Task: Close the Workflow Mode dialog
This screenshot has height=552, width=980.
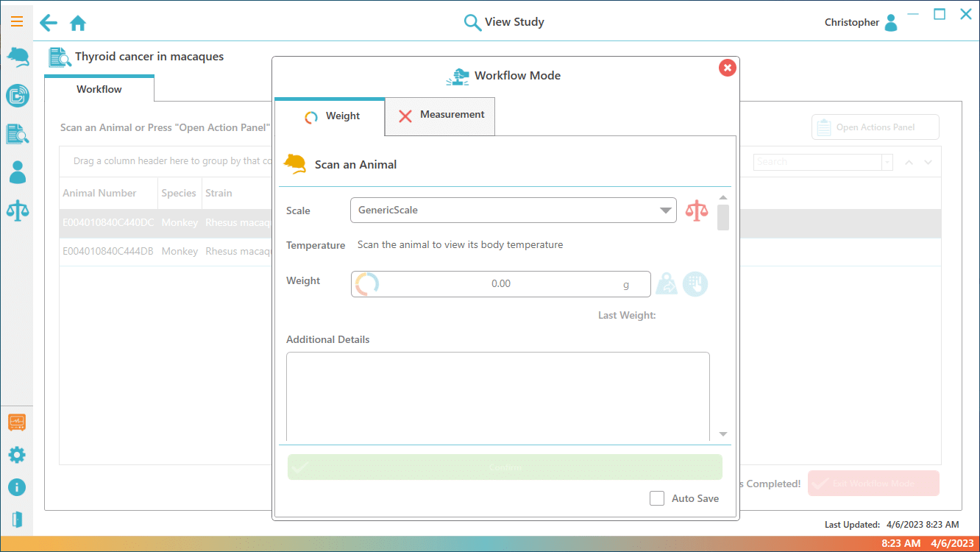Action: (x=727, y=68)
